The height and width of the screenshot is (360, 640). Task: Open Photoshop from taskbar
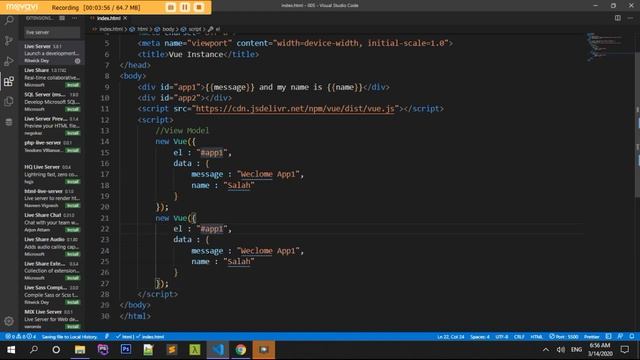[126, 350]
